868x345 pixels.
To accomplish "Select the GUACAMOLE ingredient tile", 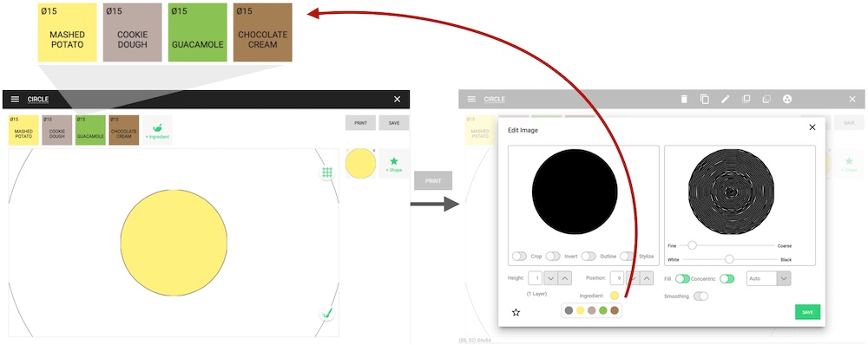I will tap(90, 130).
